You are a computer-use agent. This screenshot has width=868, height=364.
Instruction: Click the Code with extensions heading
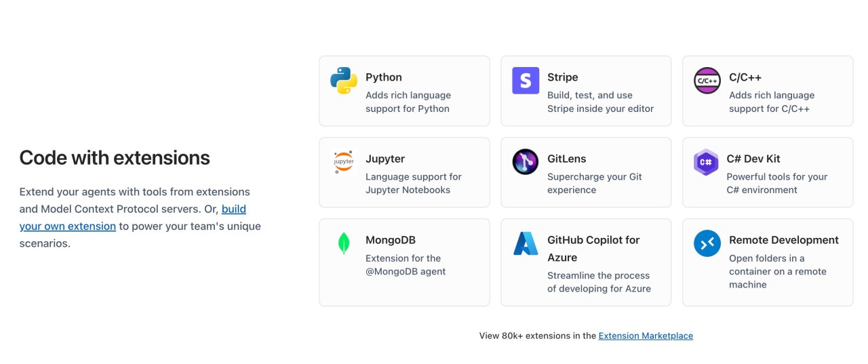tap(115, 157)
